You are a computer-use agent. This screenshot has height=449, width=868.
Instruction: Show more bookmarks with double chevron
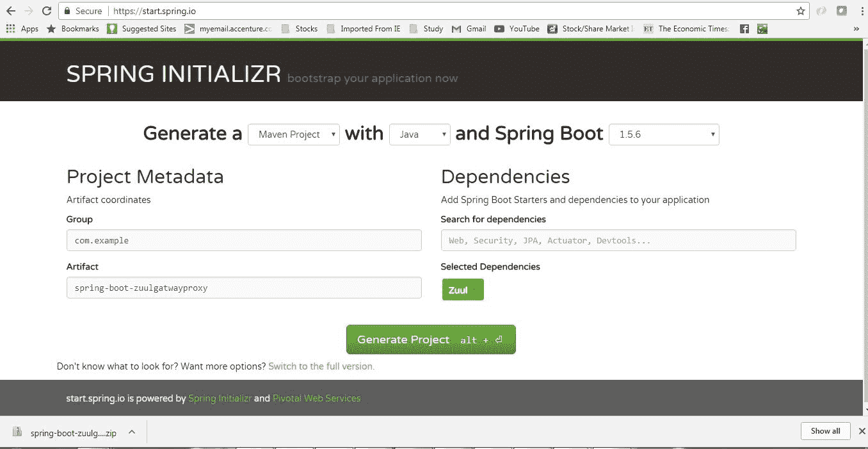[856, 29]
